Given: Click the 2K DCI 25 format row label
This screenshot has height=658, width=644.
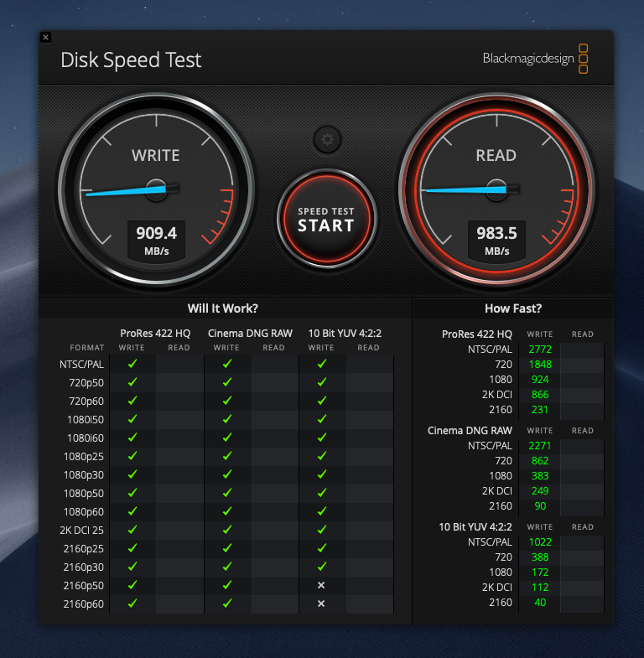Looking at the screenshot, I should (x=82, y=530).
